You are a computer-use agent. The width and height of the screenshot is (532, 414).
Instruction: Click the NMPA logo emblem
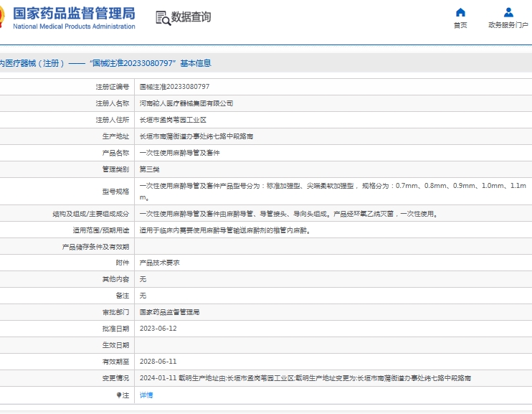click(x=2, y=17)
